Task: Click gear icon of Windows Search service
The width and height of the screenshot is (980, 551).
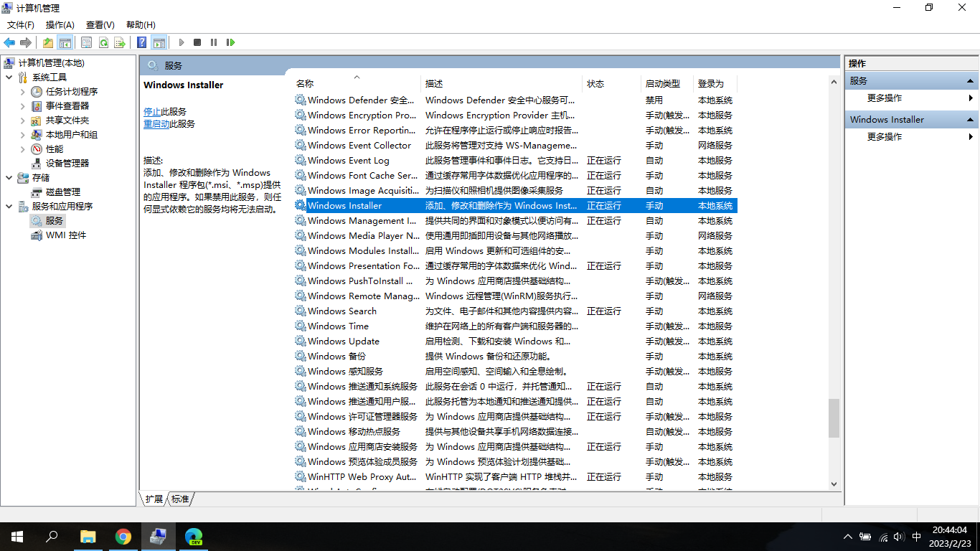Action: (x=300, y=311)
